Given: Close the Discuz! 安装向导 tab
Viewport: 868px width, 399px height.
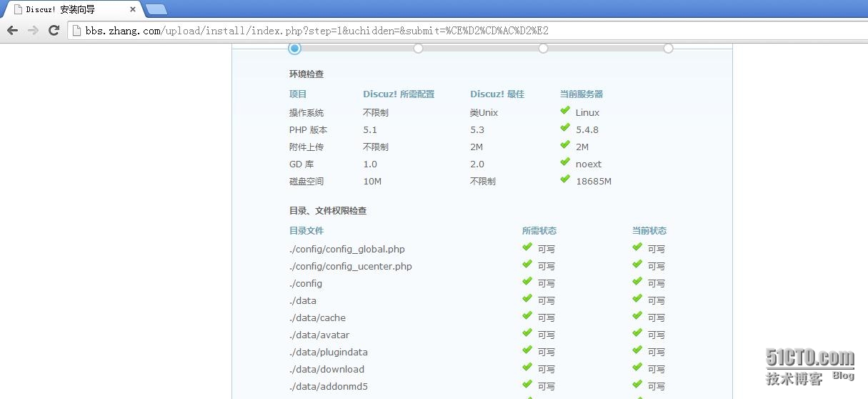Looking at the screenshot, I should (133, 9).
